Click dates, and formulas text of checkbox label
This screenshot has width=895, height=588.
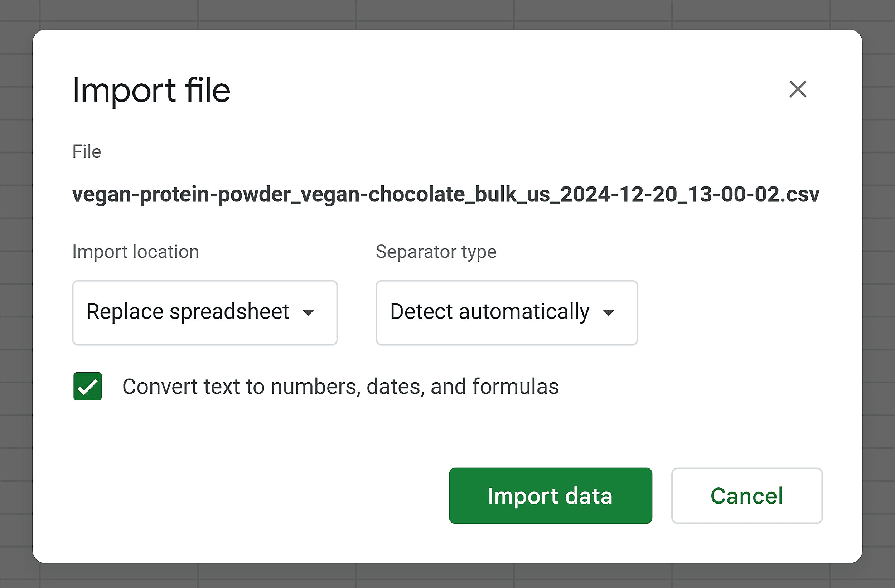(463, 387)
